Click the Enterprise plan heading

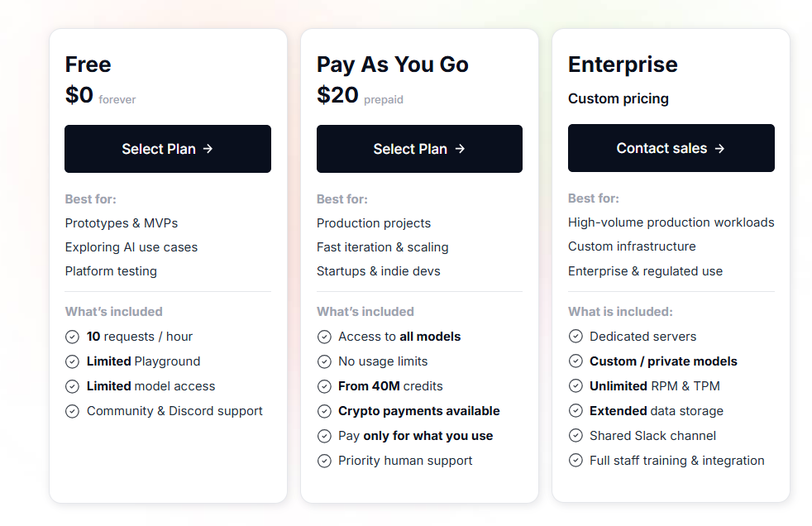tap(623, 65)
